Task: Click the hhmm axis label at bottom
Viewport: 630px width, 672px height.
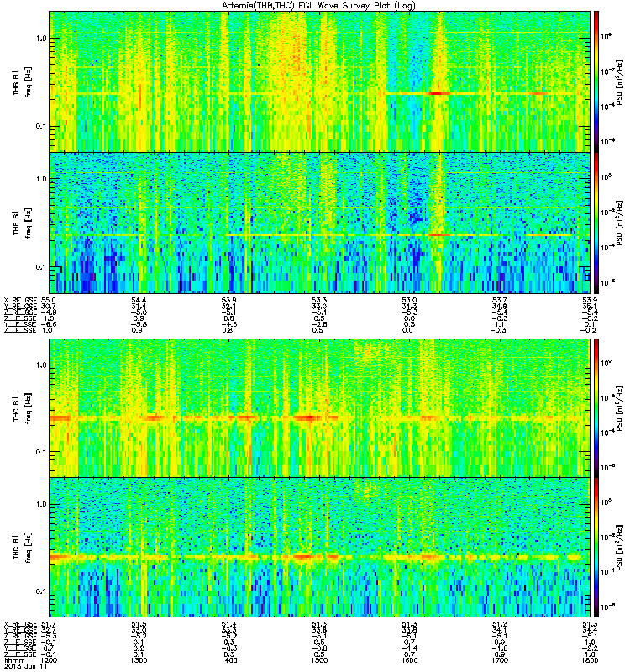Action: [x=14, y=660]
